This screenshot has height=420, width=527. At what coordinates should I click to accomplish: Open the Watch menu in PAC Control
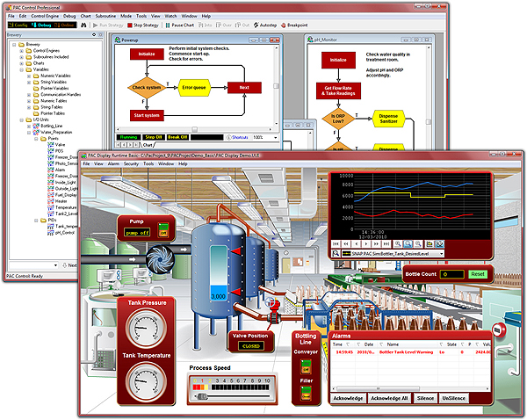(170, 16)
